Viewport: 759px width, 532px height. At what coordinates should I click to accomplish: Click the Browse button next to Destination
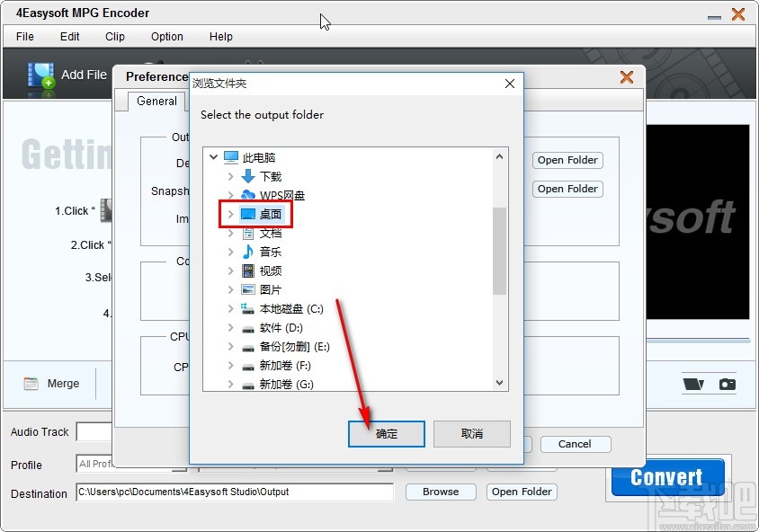pyautogui.click(x=441, y=492)
